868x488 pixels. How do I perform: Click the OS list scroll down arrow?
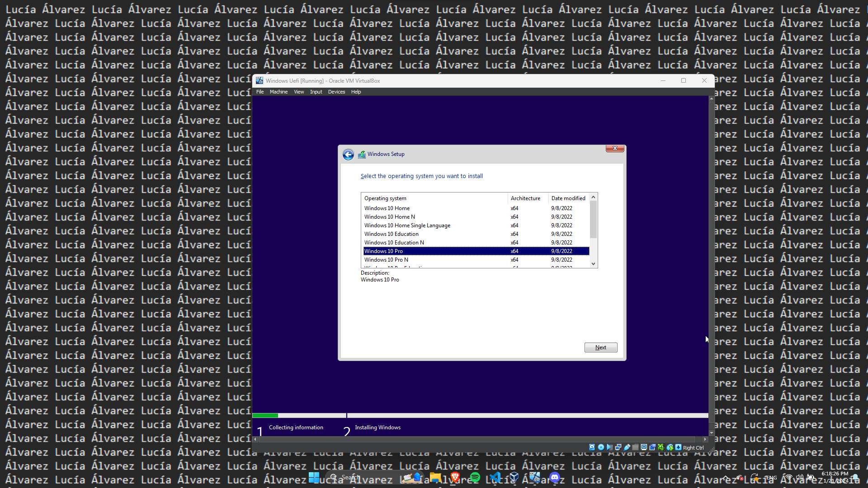[x=593, y=264]
